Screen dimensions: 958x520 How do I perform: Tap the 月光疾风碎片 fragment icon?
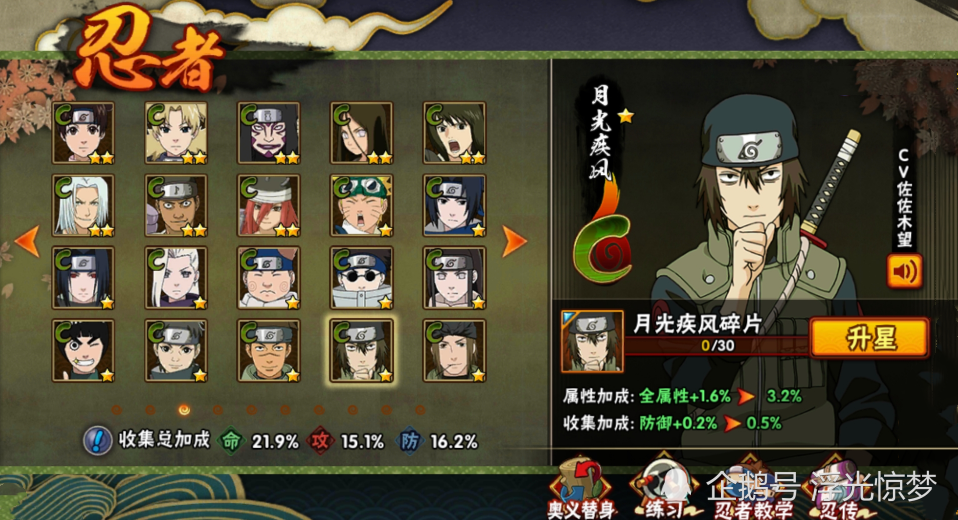tap(592, 341)
